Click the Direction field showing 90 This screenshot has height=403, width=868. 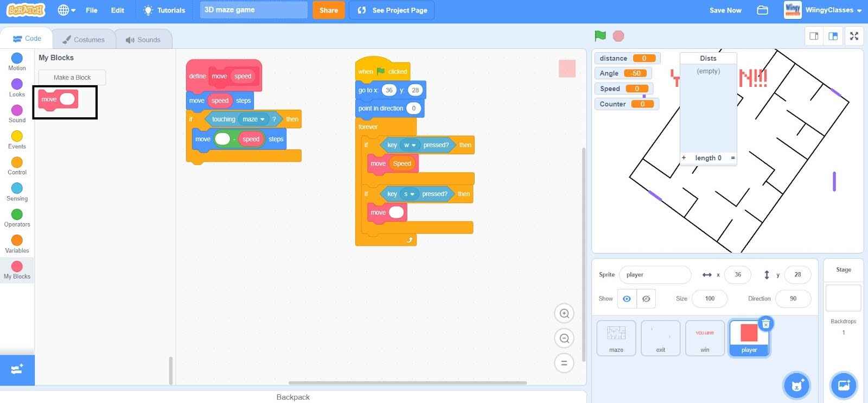pos(793,299)
